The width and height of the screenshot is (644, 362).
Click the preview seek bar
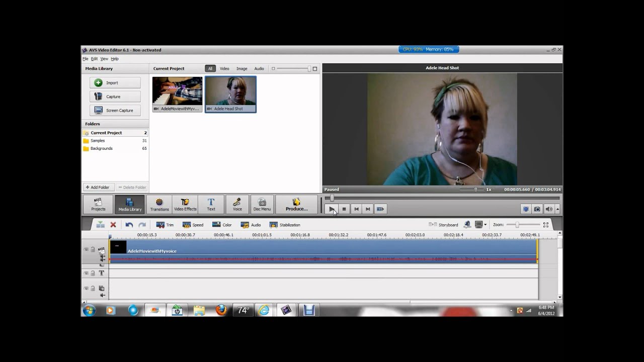click(442, 198)
